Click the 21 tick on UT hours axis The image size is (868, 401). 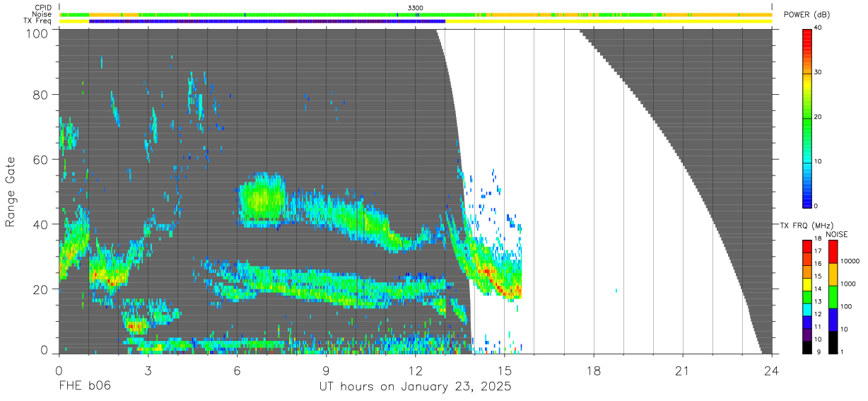[683, 370]
